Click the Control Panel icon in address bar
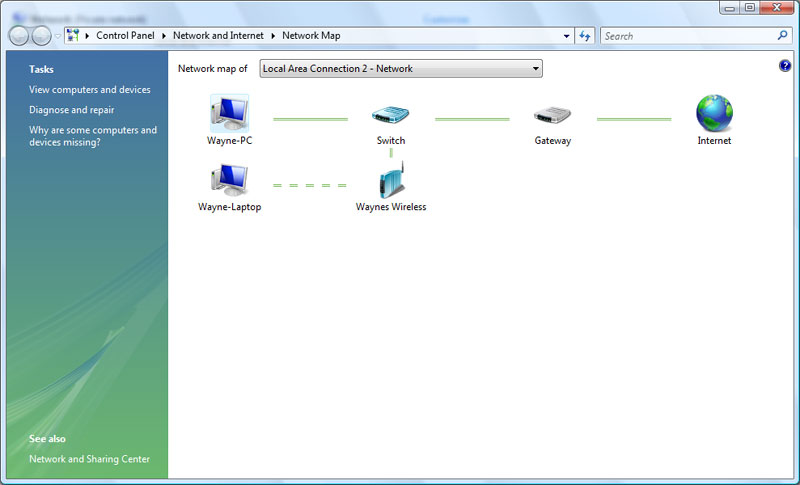Image resolution: width=800 pixels, height=485 pixels. tap(73, 36)
